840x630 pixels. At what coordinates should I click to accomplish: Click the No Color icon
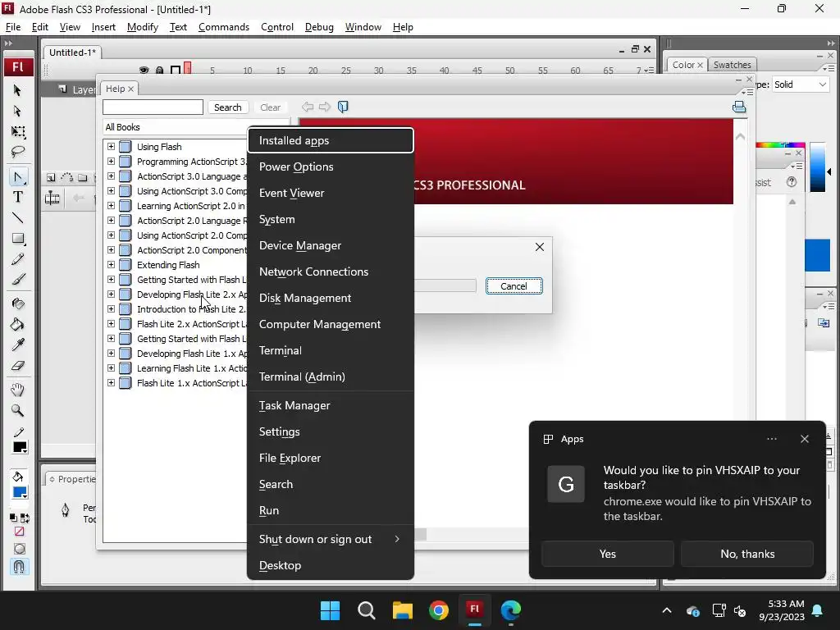tap(20, 532)
